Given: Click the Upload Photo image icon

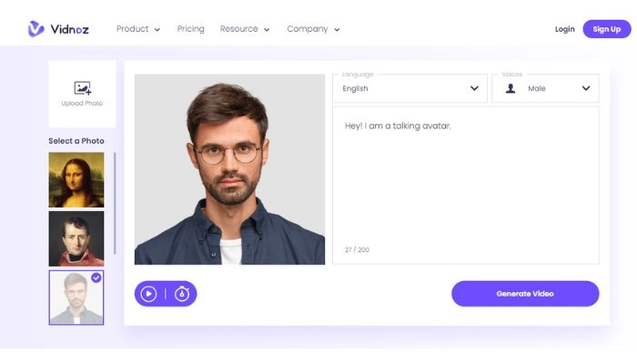Looking at the screenshot, I should click(x=83, y=87).
